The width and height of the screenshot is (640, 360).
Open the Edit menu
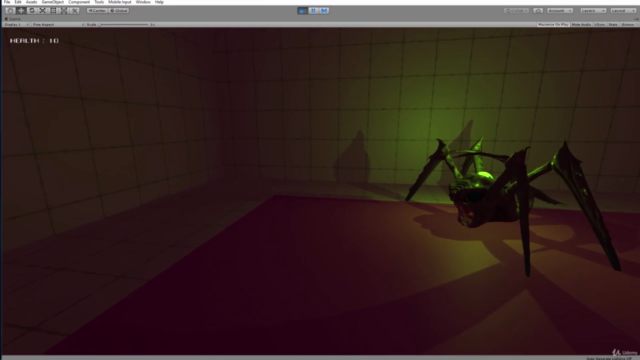[x=18, y=2]
